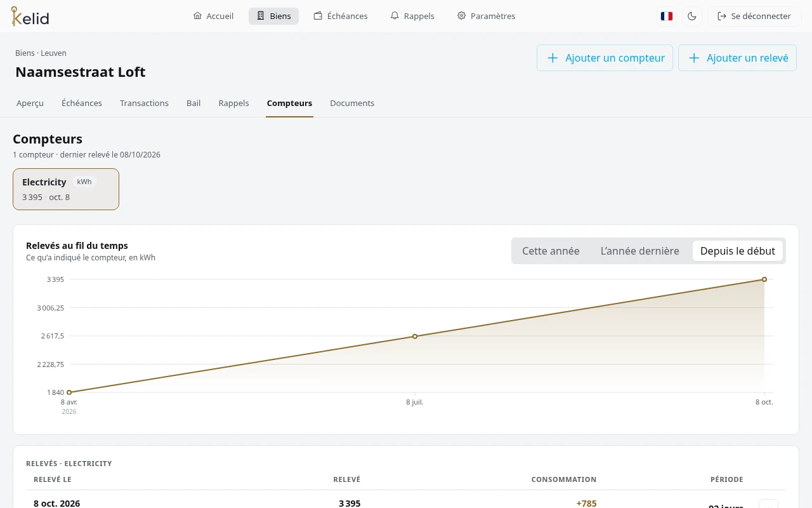
Task: Switch chart range to L'année dernière
Action: (639, 251)
